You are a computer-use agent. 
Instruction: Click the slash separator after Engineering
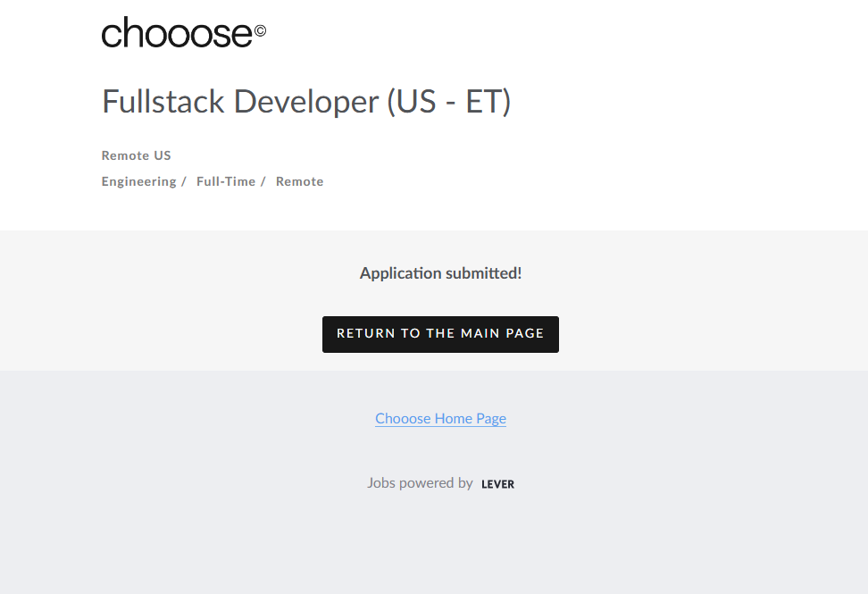pos(183,181)
